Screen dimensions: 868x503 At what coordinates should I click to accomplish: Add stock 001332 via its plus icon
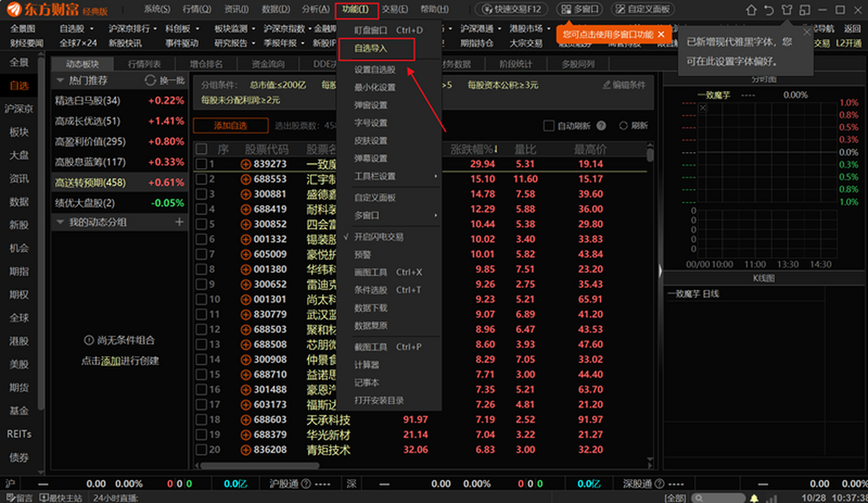coord(246,239)
